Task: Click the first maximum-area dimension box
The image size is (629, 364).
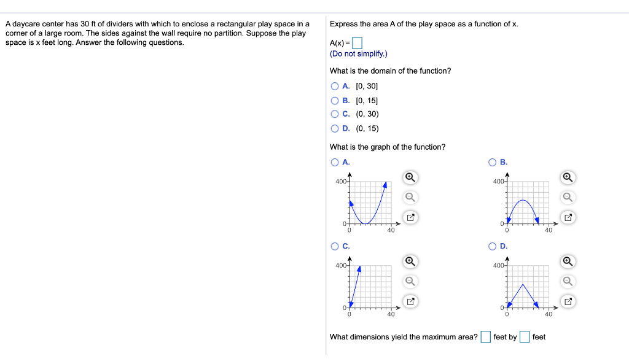Action: click(x=485, y=336)
